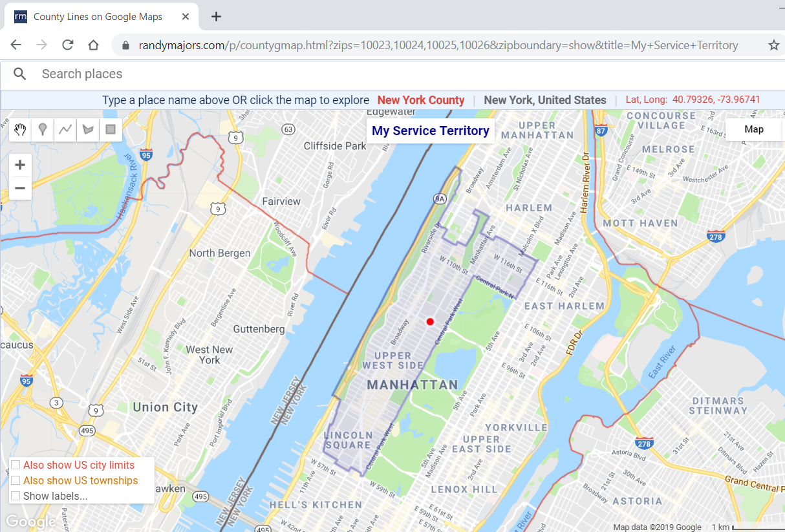Image resolution: width=785 pixels, height=532 pixels.
Task: Zoom in with the plus button
Action: click(20, 165)
